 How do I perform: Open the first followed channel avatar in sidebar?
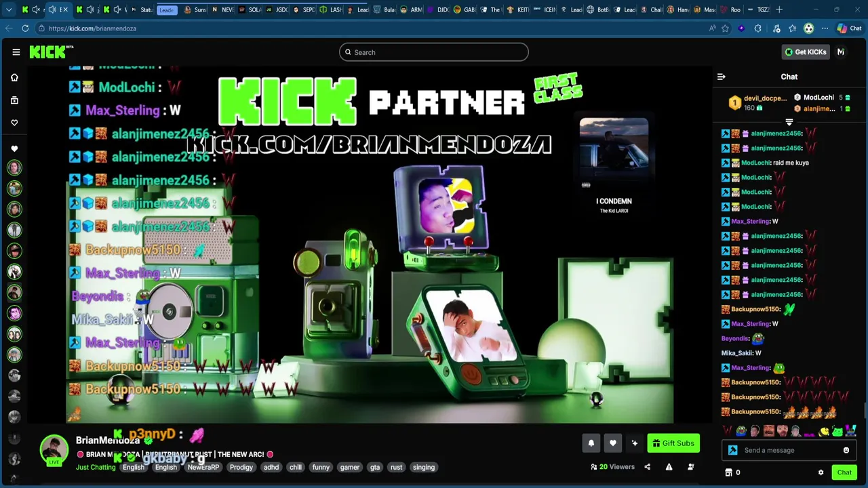tap(14, 167)
